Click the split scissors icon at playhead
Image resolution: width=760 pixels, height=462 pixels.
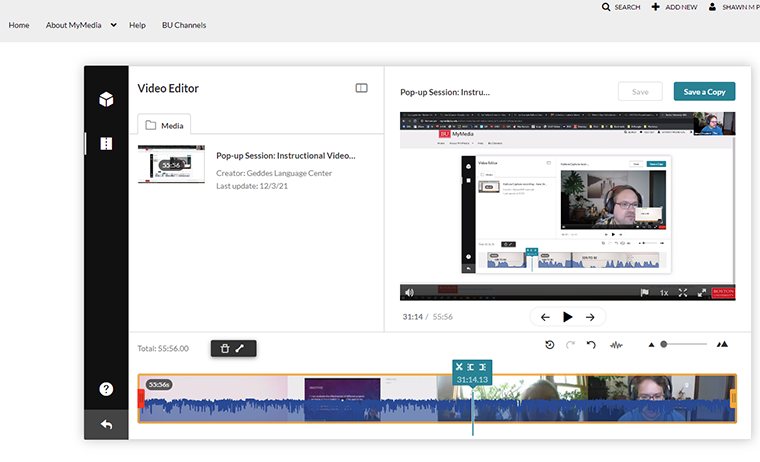[459, 367]
